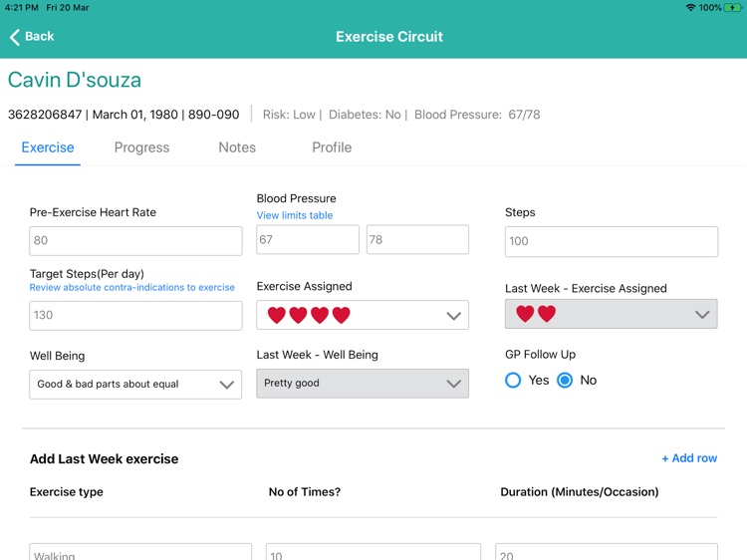The image size is (747, 560).
Task: Focus the Pre-Exercise Heart Rate field
Action: click(135, 241)
